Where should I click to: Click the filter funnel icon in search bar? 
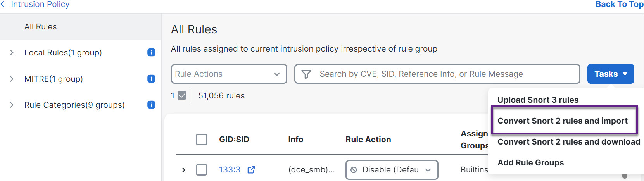306,74
